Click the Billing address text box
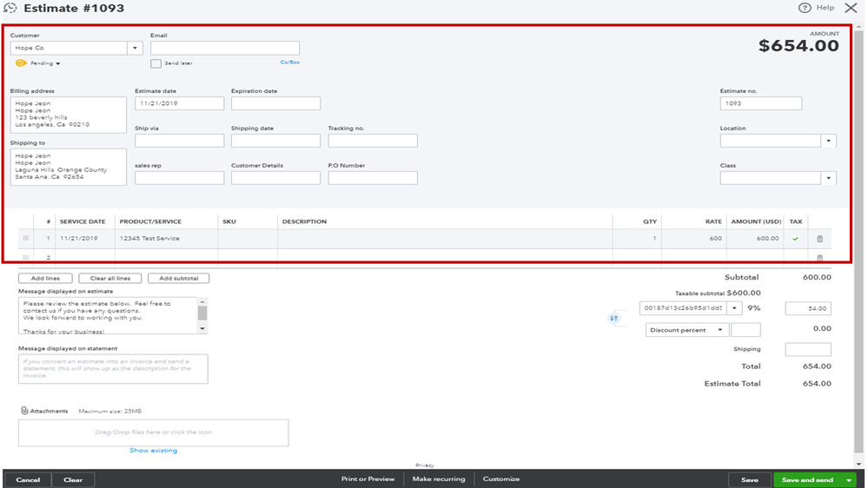868x488 pixels. (68, 115)
